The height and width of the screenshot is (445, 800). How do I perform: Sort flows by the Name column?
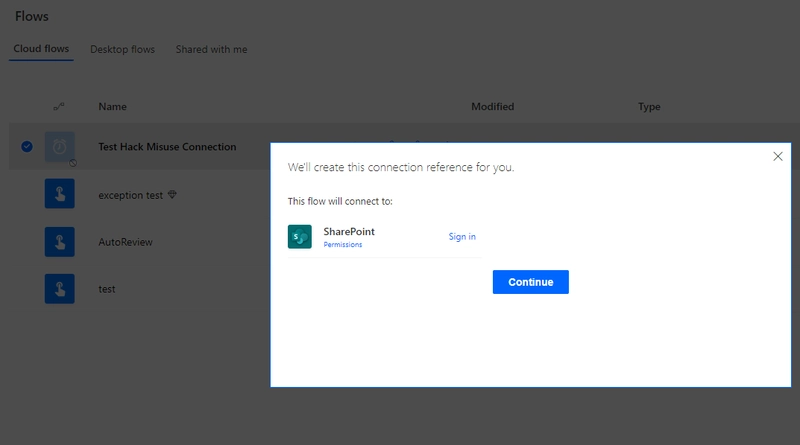[x=112, y=107]
